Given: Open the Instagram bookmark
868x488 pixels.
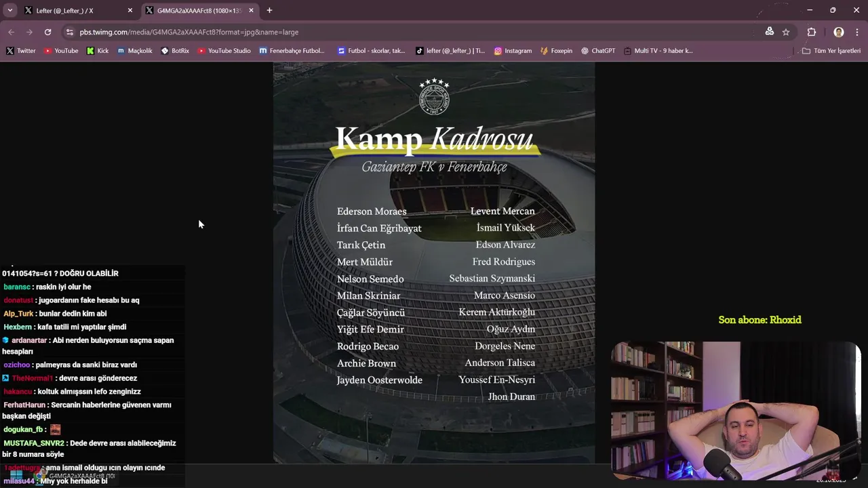Looking at the screenshot, I should tap(513, 51).
